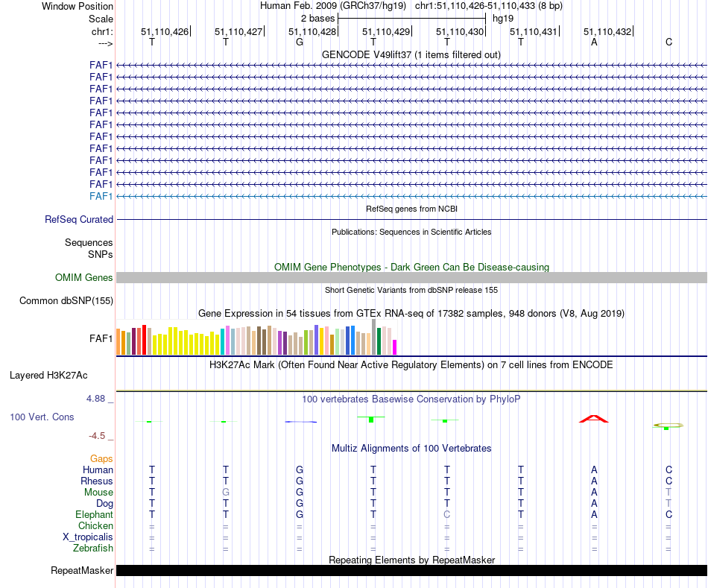Click the light-blue FAF1 transcript intron line
Viewport: 708px width, 588px height.
click(x=411, y=197)
